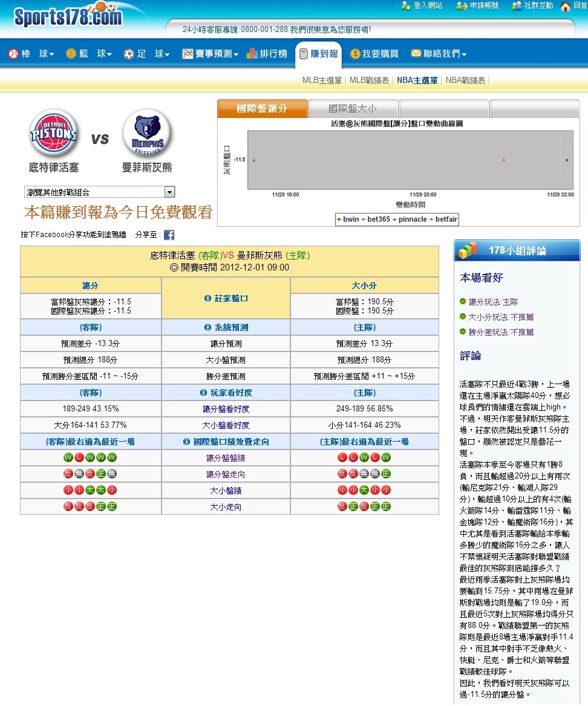The width and height of the screenshot is (588, 706).
Task: Click the 系統預測 header
Action: tap(226, 327)
